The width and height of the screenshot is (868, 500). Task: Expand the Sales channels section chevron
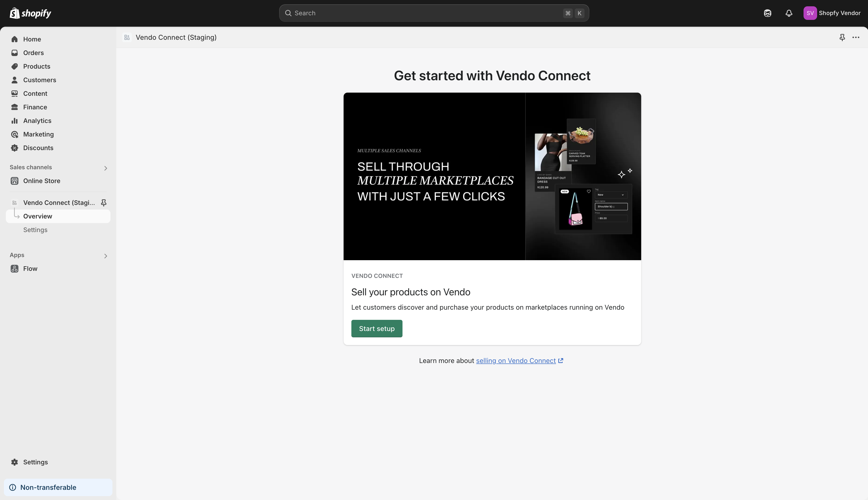tap(105, 168)
